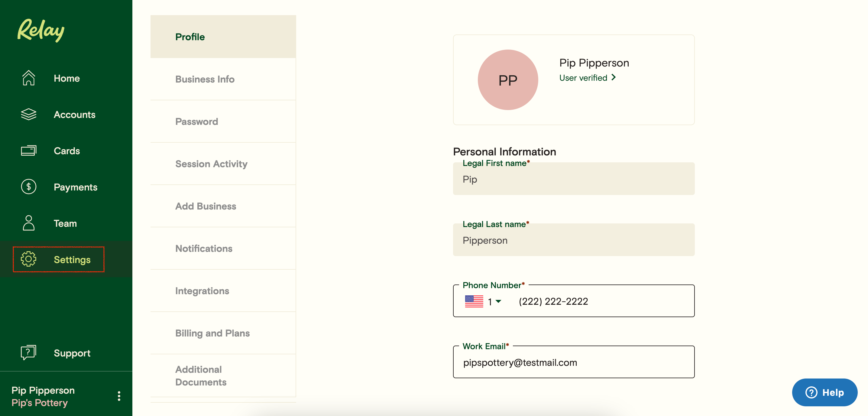
Task: Click the PP avatar circle
Action: pos(508,80)
